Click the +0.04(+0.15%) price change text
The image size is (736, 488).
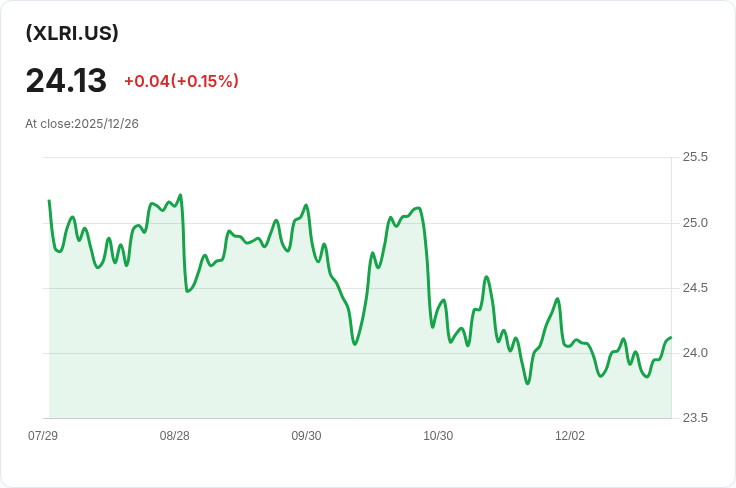(181, 81)
